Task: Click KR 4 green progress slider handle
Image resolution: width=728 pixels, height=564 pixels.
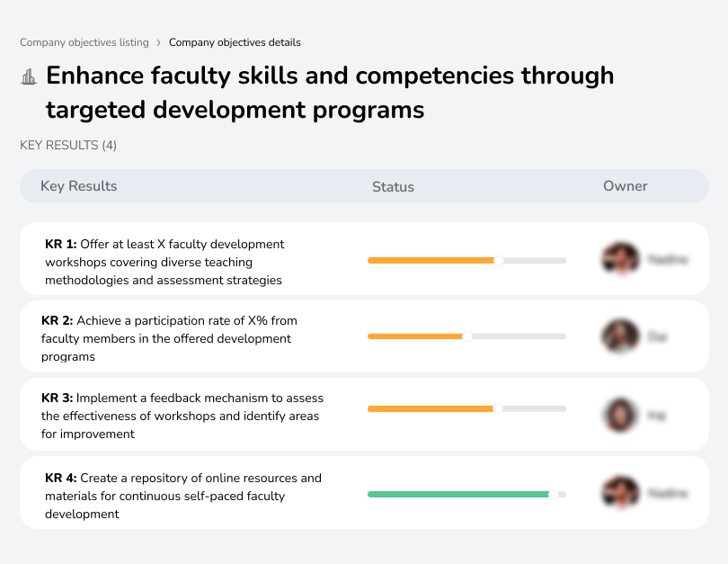Action: click(x=554, y=494)
